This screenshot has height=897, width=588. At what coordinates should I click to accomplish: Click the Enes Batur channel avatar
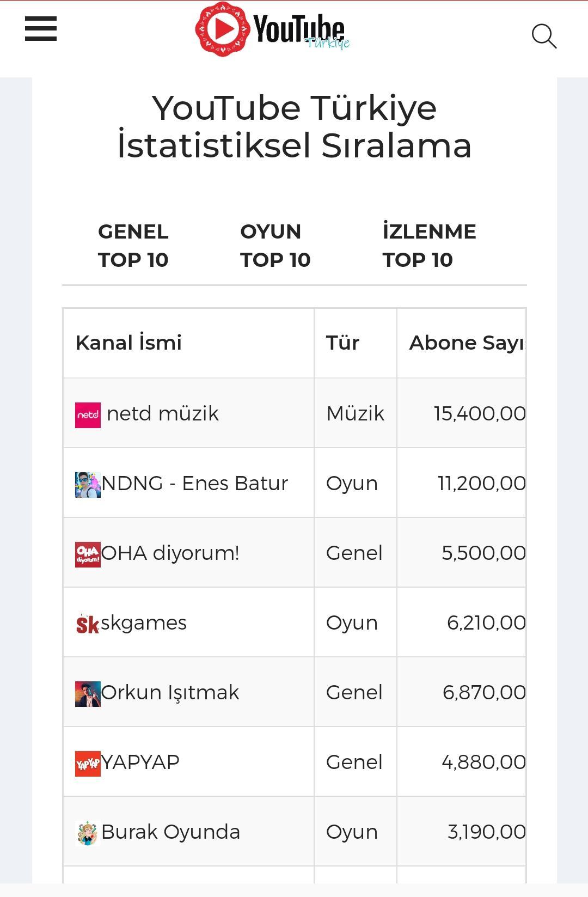click(88, 485)
